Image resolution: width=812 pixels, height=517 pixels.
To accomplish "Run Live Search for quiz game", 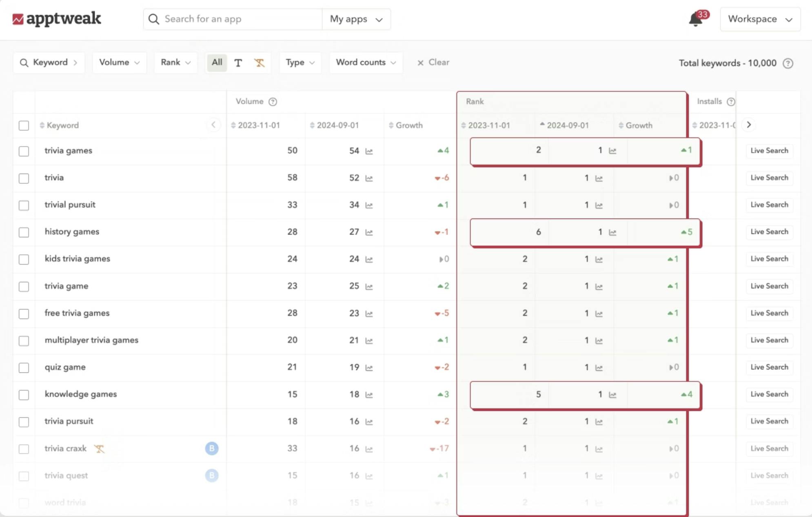I will [769, 367].
